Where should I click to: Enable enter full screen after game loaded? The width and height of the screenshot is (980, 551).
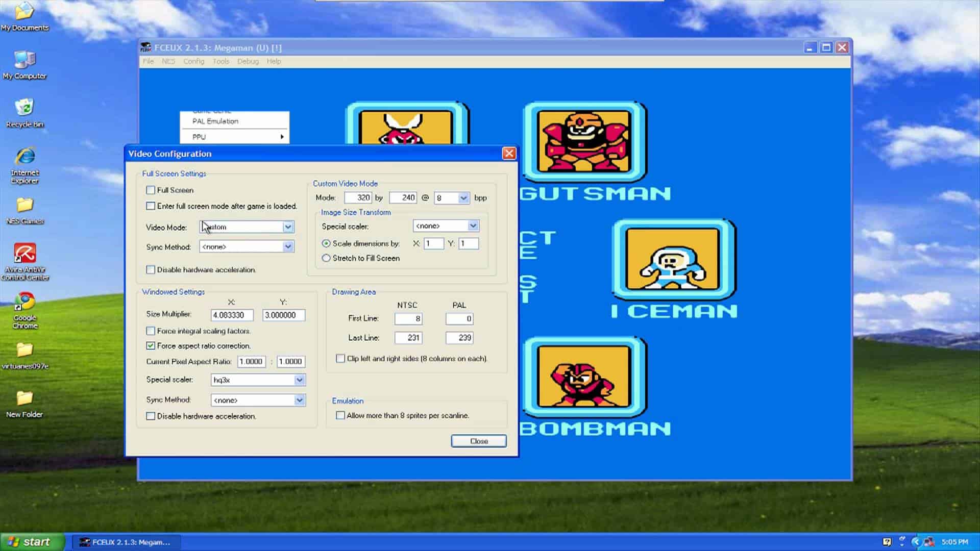pos(151,206)
